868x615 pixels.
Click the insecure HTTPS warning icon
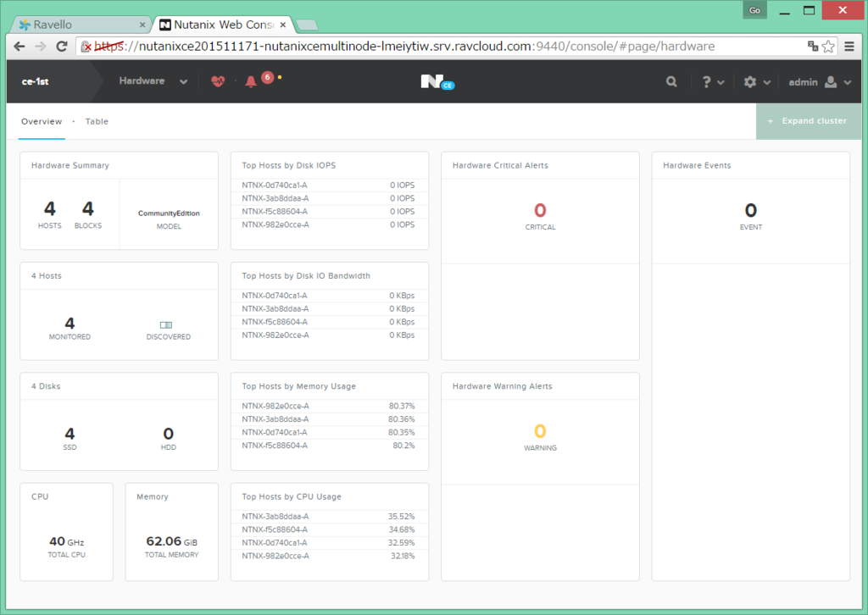click(x=86, y=47)
